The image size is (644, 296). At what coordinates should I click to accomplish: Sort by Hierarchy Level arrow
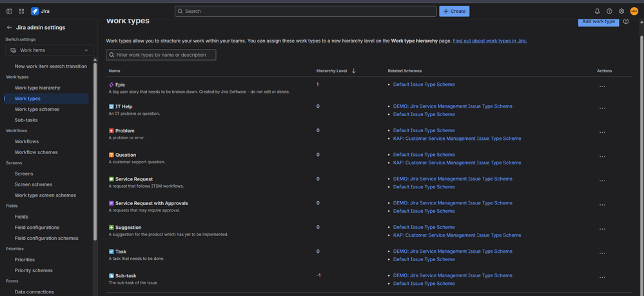(354, 71)
